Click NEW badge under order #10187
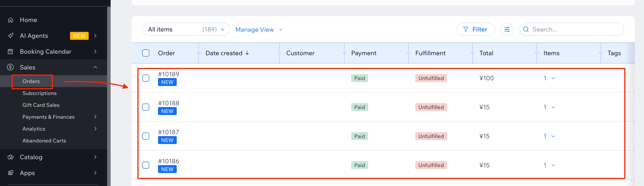This screenshot has height=186, width=644. 167,140
